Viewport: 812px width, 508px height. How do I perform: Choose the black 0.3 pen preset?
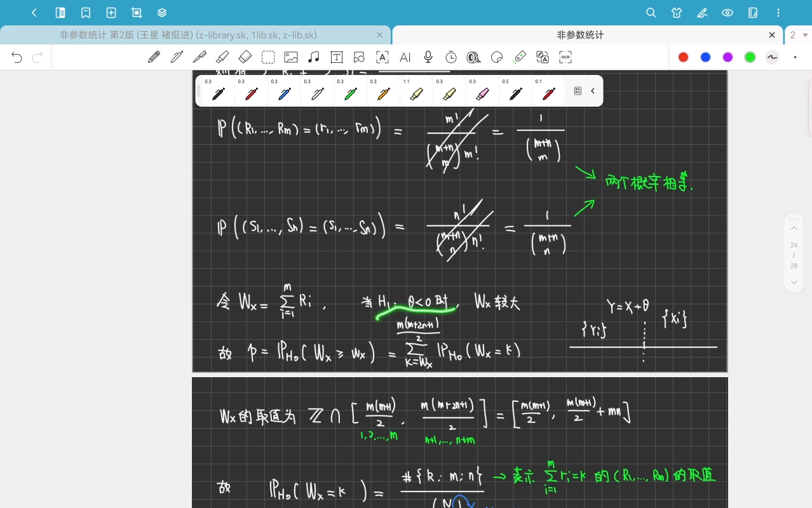click(x=219, y=91)
